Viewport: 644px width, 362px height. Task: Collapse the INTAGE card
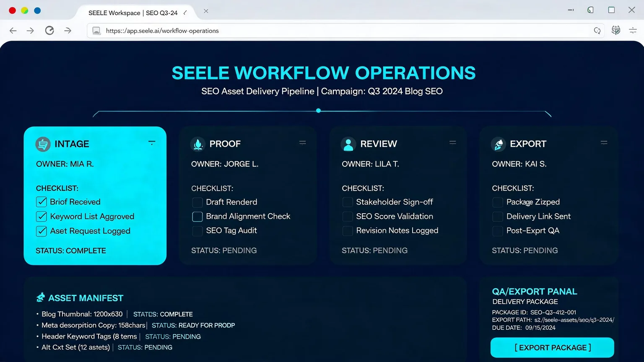152,142
